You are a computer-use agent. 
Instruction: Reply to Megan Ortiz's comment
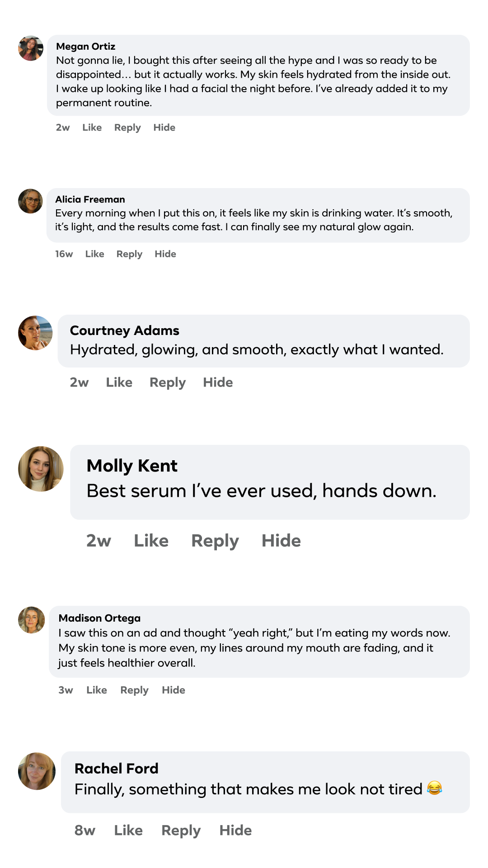127,127
